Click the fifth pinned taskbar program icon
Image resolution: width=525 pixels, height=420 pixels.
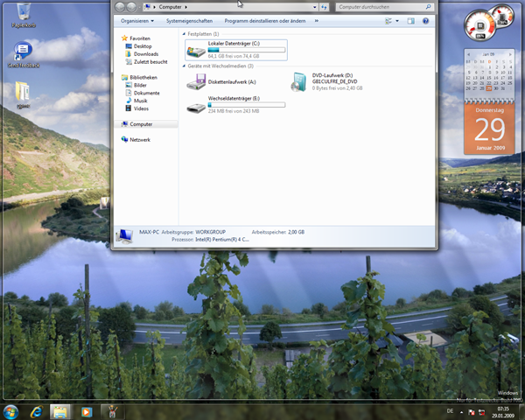(112, 411)
